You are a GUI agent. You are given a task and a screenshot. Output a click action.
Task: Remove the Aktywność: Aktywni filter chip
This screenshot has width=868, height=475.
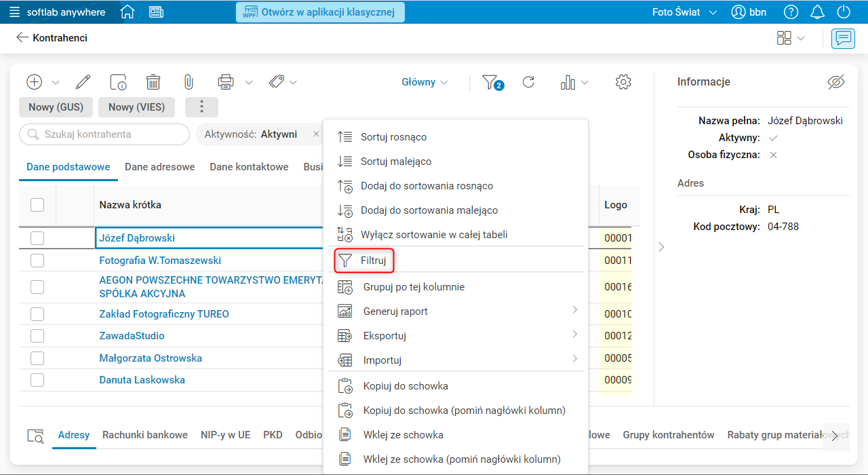point(316,134)
